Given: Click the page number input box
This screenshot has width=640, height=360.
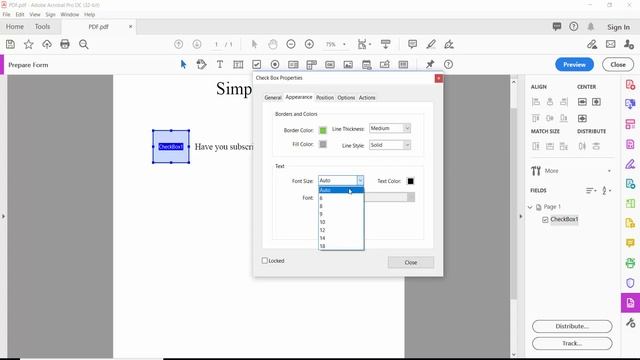Looking at the screenshot, I should pos(216,44).
